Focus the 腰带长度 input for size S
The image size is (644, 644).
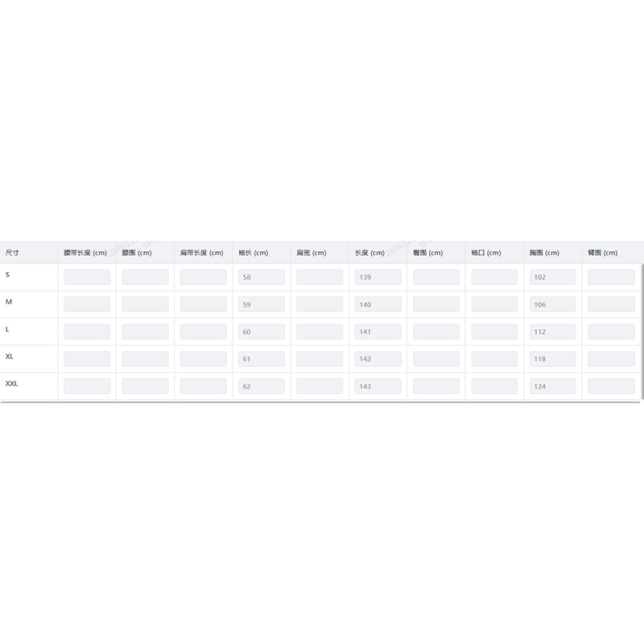pos(87,277)
